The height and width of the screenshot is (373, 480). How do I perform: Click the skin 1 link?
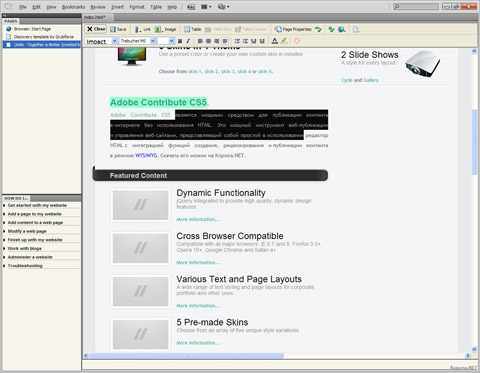195,71
